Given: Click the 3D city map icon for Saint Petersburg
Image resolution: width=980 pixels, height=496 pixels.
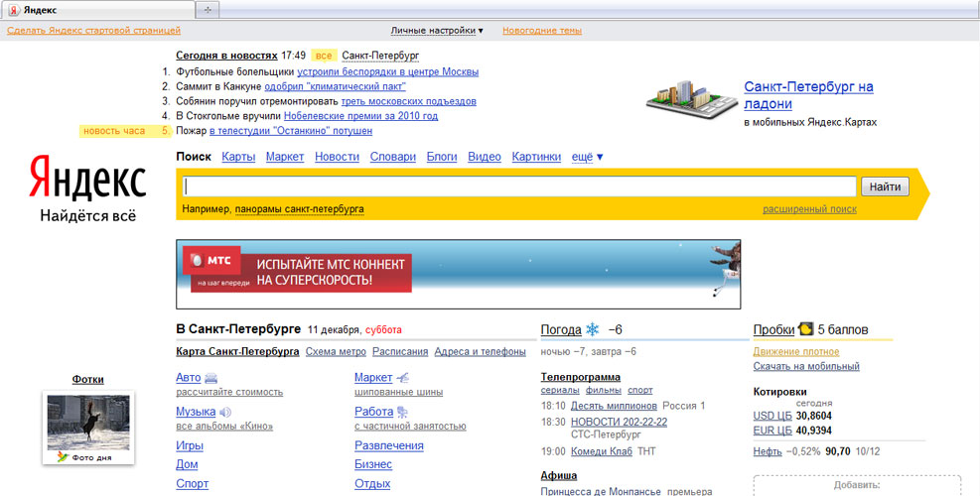Looking at the screenshot, I should pyautogui.click(x=691, y=100).
